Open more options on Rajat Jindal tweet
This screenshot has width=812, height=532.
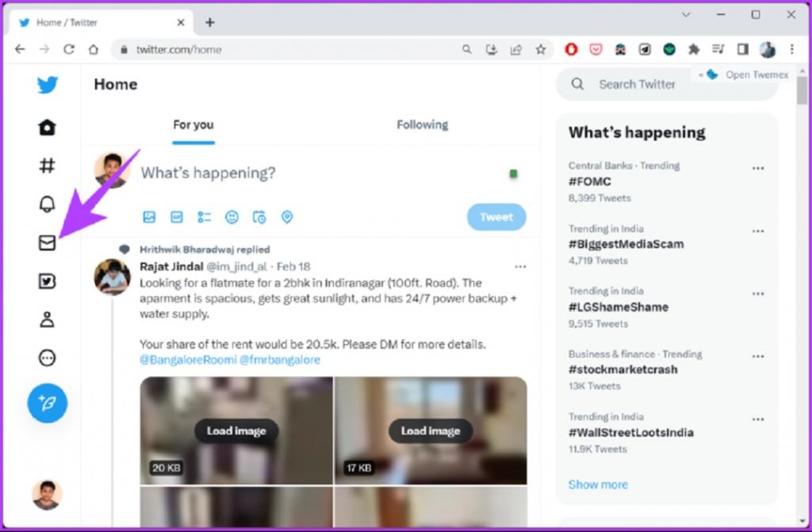pos(520,266)
